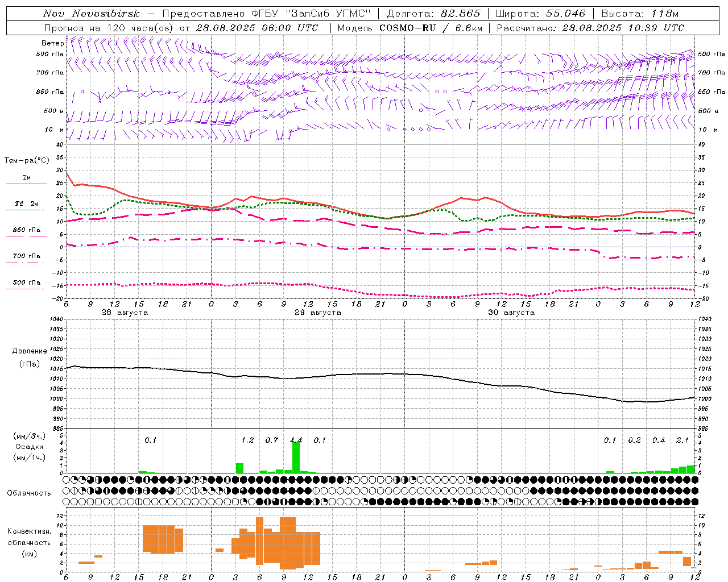The image size is (728, 582).
Task: Click the '10 м' label left of the wind panel
Action: click(54, 130)
